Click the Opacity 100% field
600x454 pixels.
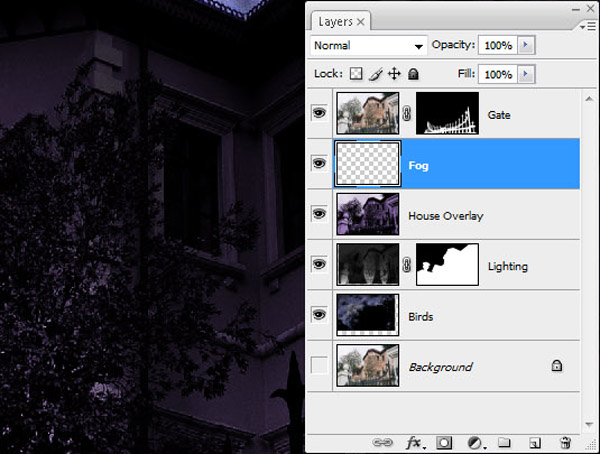[498, 45]
